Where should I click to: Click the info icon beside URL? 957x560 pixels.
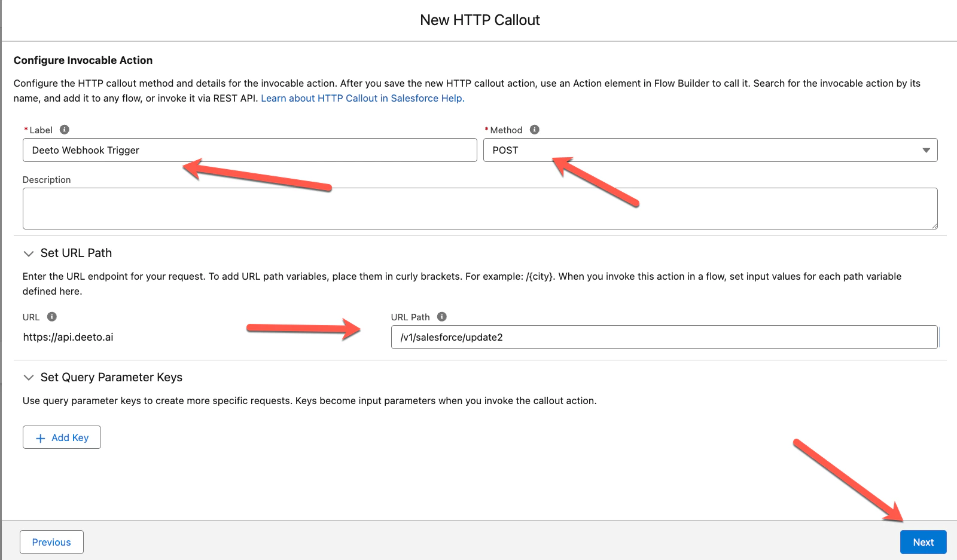coord(52,317)
